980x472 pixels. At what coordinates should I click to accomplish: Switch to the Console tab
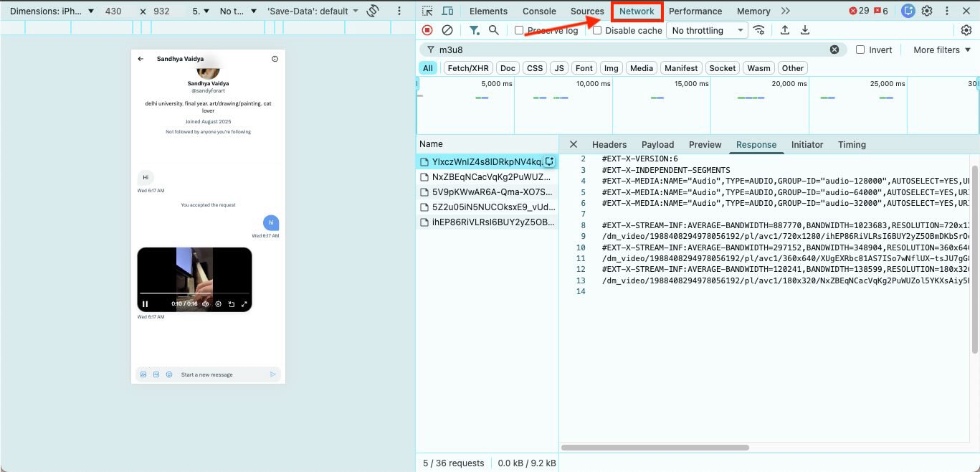[539, 11]
